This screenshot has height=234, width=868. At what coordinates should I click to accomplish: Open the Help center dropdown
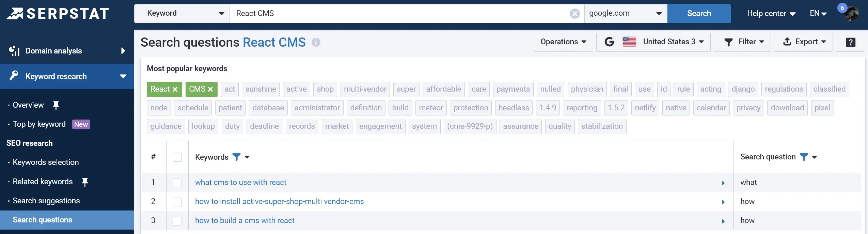coord(771,14)
